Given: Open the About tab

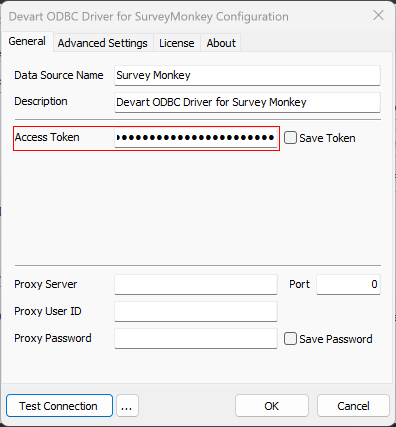Looking at the screenshot, I should coord(221,43).
